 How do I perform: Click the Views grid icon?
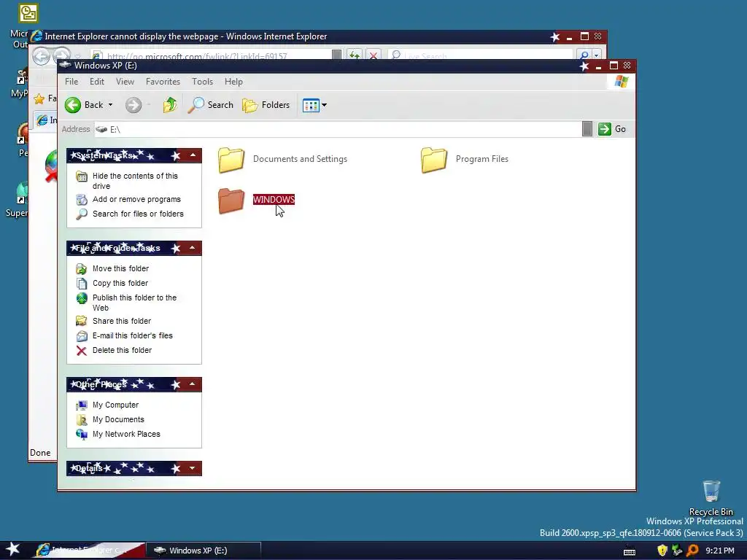point(311,105)
